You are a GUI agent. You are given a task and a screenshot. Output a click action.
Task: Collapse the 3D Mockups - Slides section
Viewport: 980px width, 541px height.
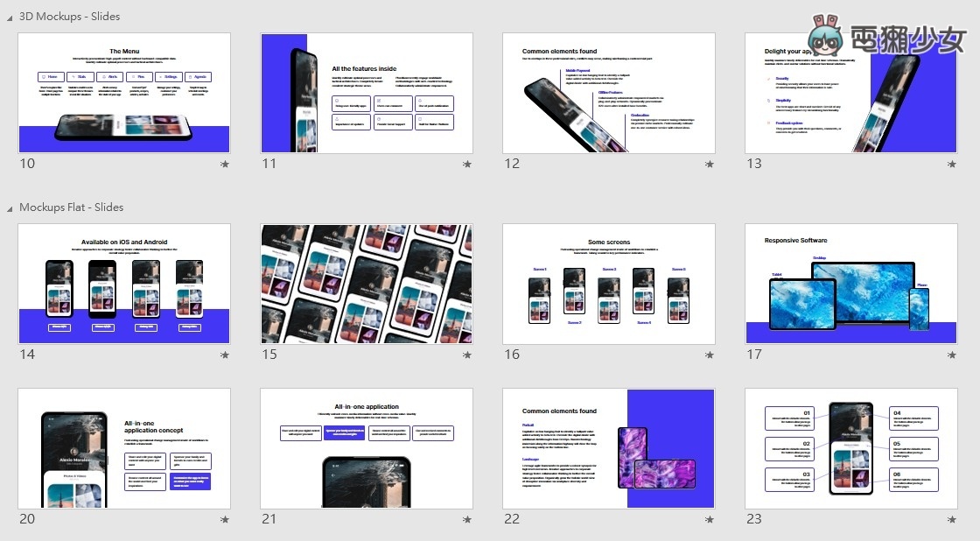9,16
